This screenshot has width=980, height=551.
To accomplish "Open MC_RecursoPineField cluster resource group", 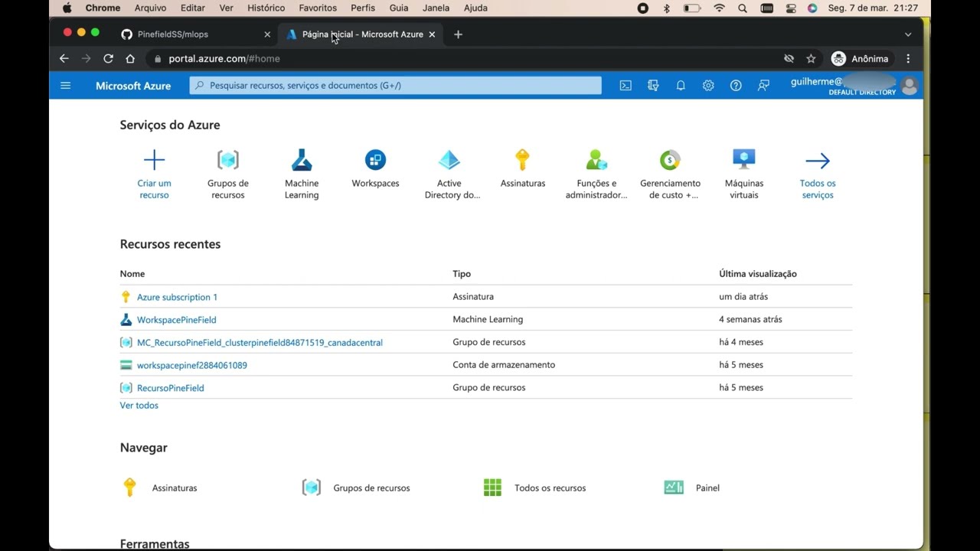I will 260,343.
